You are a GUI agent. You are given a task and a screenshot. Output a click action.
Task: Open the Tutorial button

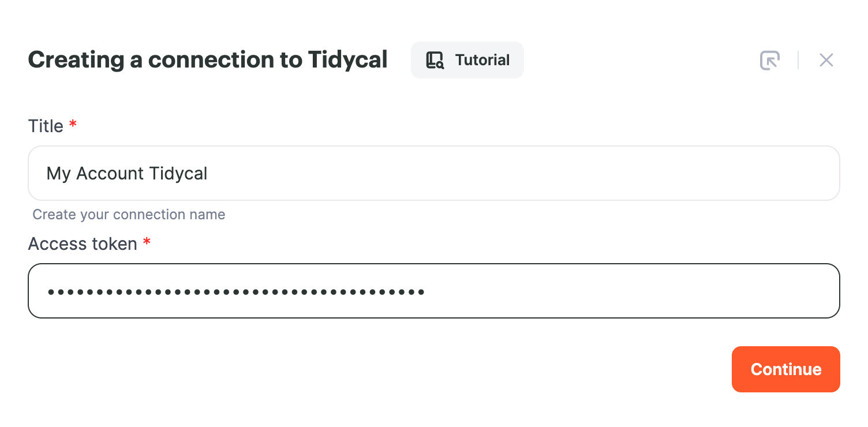point(467,59)
